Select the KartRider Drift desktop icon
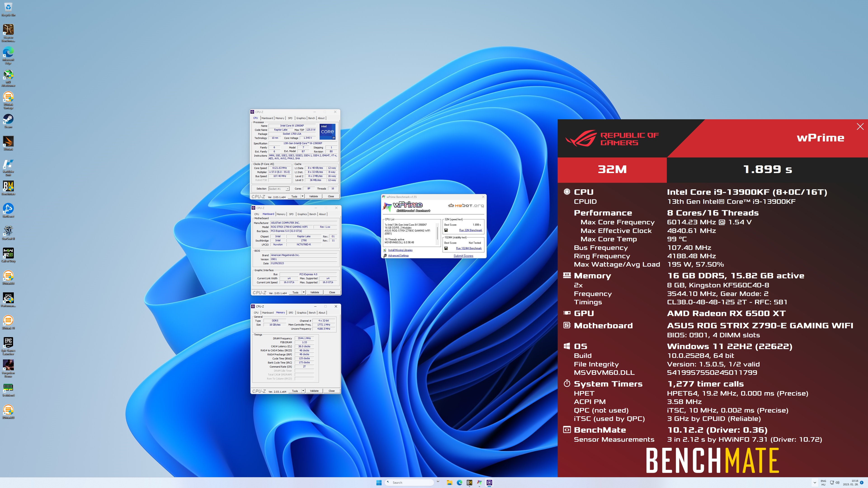 click(8, 167)
